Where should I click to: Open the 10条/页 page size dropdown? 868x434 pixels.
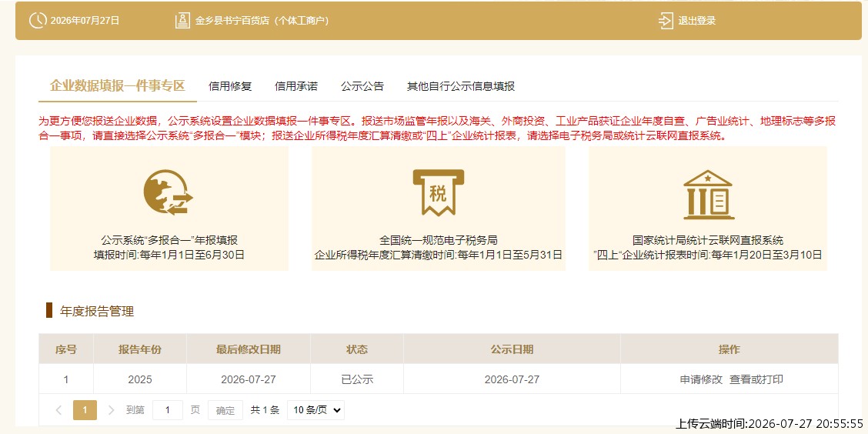coord(316,410)
